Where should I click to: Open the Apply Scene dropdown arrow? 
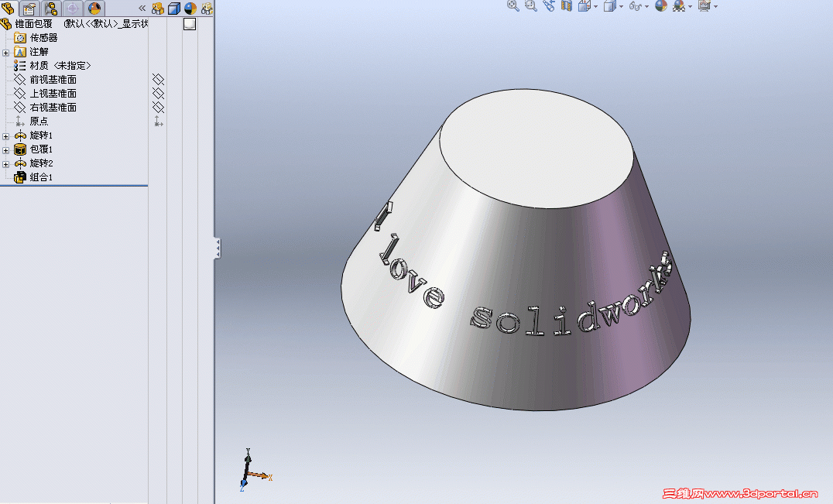pos(690,6)
